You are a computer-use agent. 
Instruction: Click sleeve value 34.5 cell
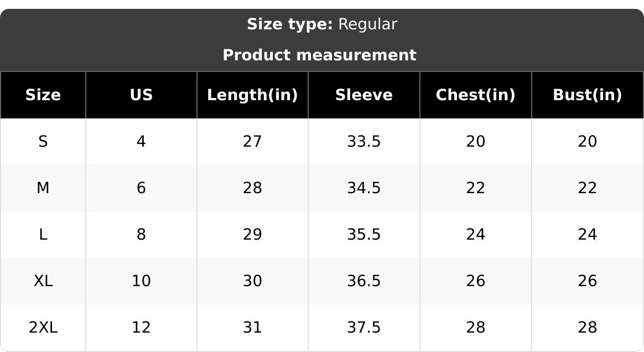[363, 188]
